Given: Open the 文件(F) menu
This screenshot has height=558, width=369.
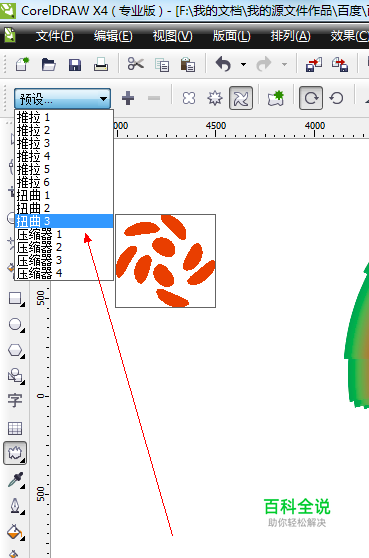Looking at the screenshot, I should 54,36.
